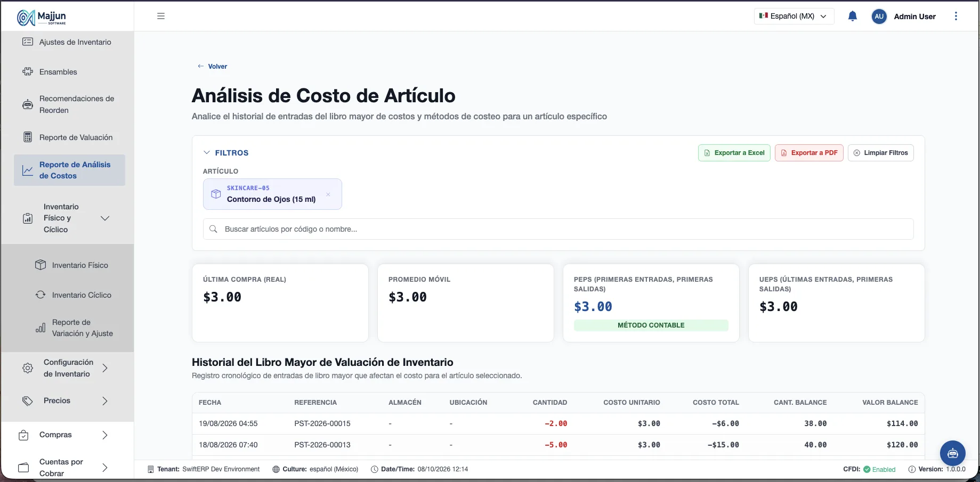Click the CFDI Enabled status indicator

(x=869, y=469)
